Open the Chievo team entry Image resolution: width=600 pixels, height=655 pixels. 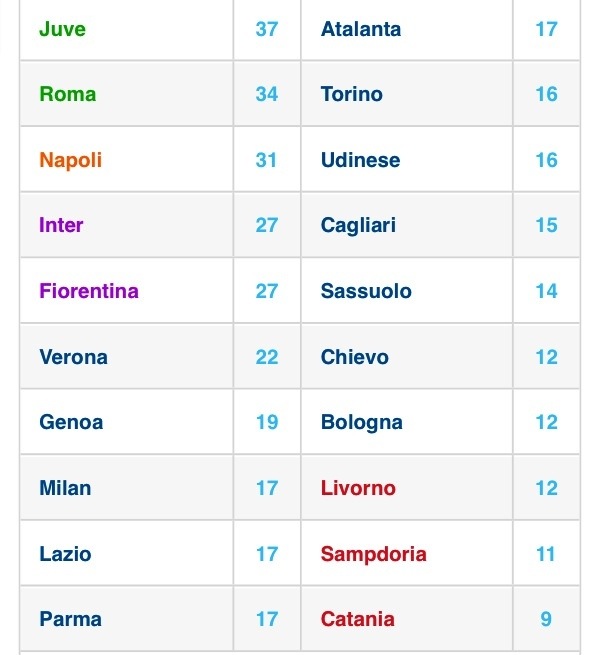click(354, 357)
